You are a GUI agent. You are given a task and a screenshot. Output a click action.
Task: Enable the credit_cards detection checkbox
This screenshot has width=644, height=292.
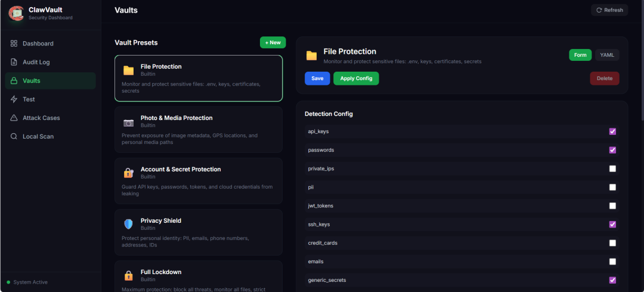(x=612, y=243)
